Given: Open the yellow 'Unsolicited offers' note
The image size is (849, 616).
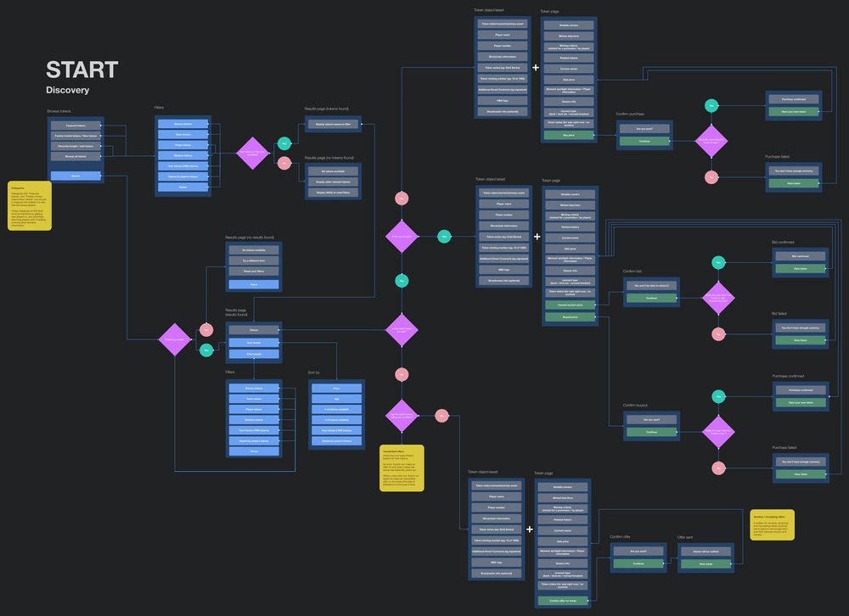Looking at the screenshot, I should point(402,468).
